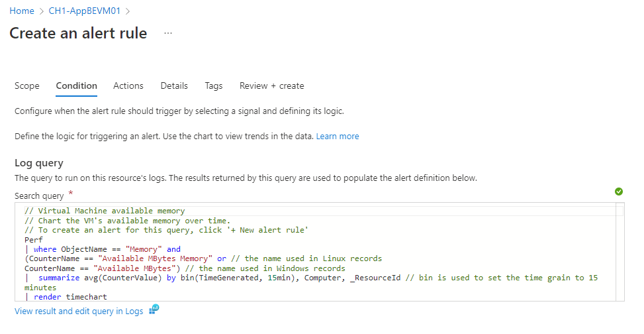Click the Logs icon beside the query link

click(154, 309)
